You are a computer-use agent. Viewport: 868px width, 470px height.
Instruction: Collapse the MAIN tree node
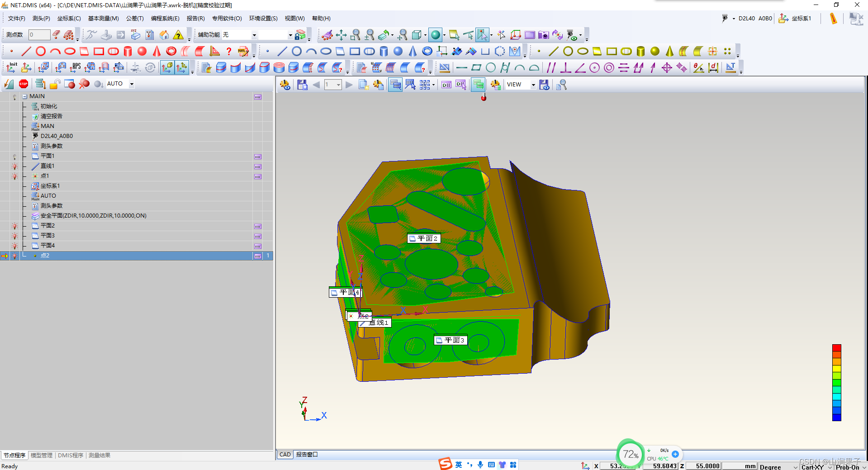coord(24,96)
